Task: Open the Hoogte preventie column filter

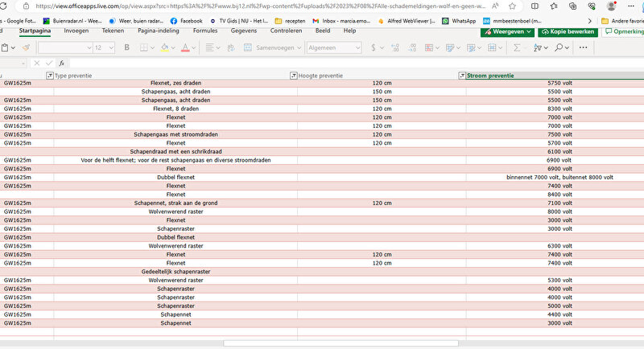Action: click(294, 76)
